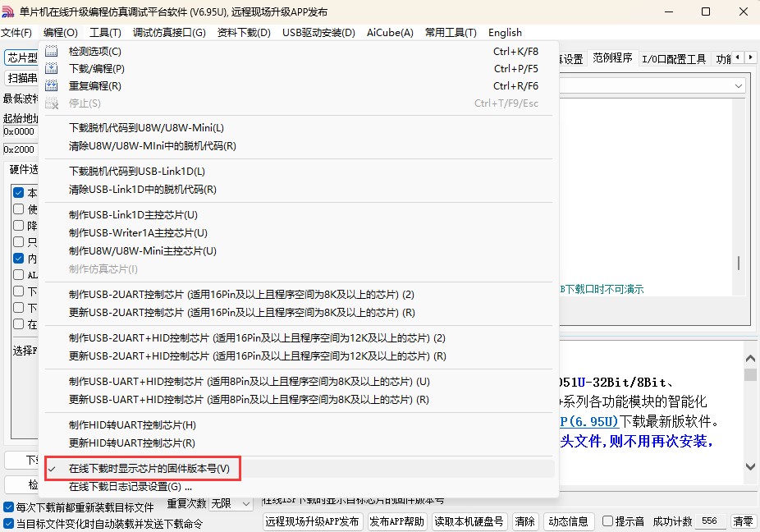The width and height of the screenshot is (760, 532).
Task: Click info panel scrollbar down arrow
Action: tap(750, 466)
